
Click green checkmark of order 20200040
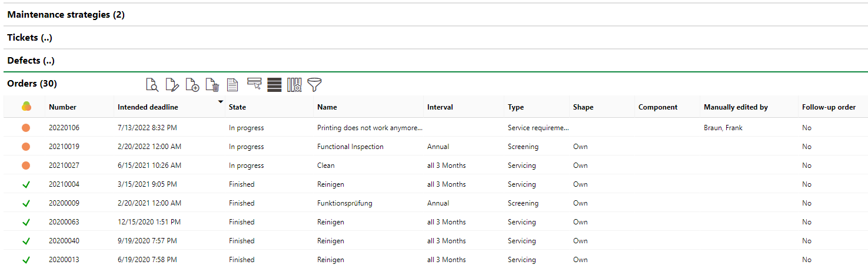(x=26, y=241)
